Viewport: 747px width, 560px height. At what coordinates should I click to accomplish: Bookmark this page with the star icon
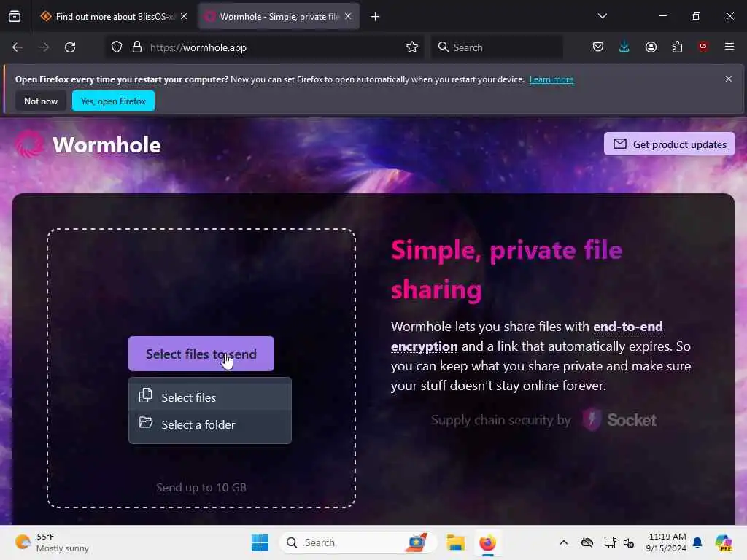coord(412,47)
